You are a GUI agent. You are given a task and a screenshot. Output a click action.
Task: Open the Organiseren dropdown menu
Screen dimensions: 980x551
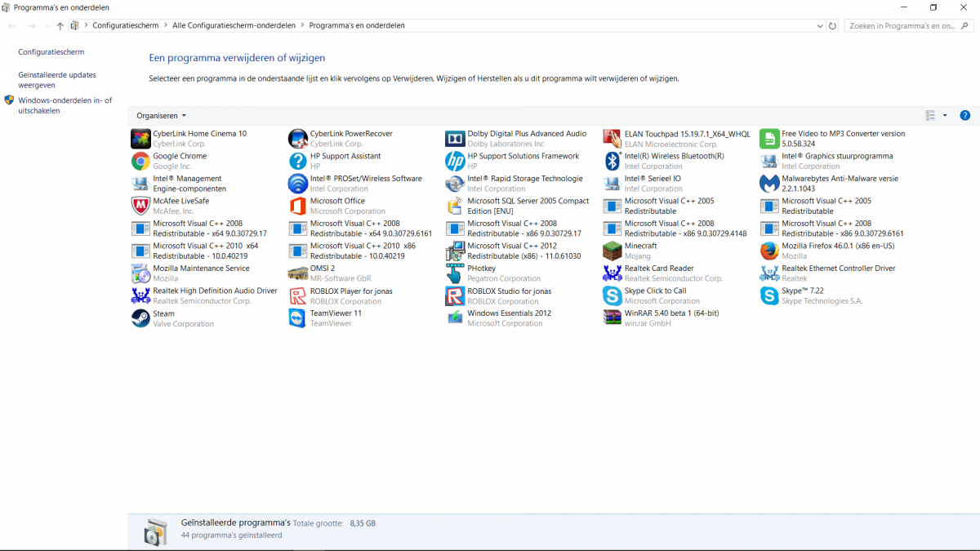(x=162, y=116)
